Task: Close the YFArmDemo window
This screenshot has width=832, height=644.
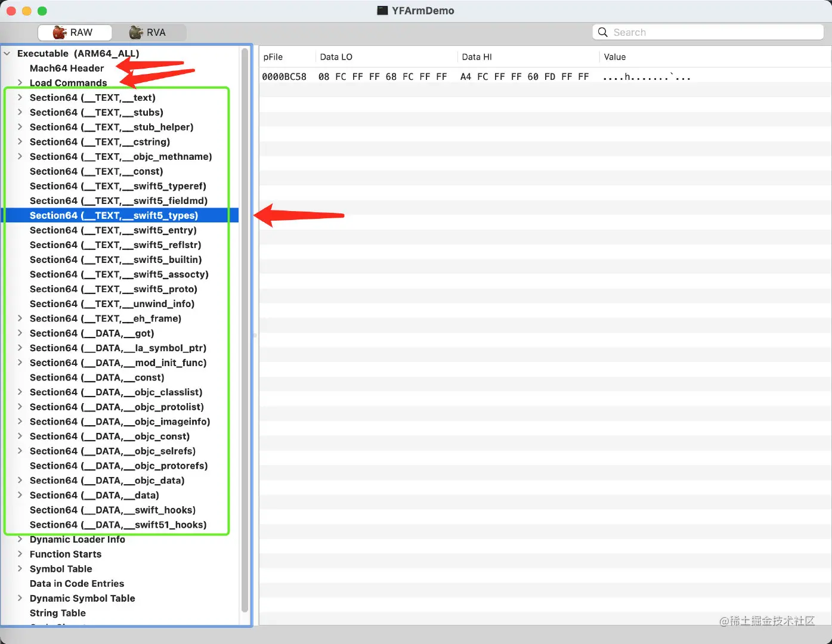Action: click(11, 11)
